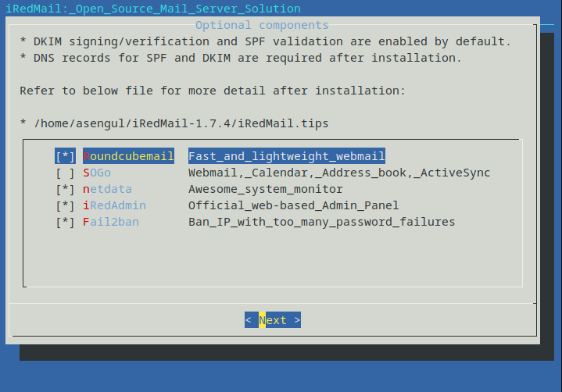The height and width of the screenshot is (392, 562).
Task: Click the DNS records for SPF line
Action: tap(241, 58)
